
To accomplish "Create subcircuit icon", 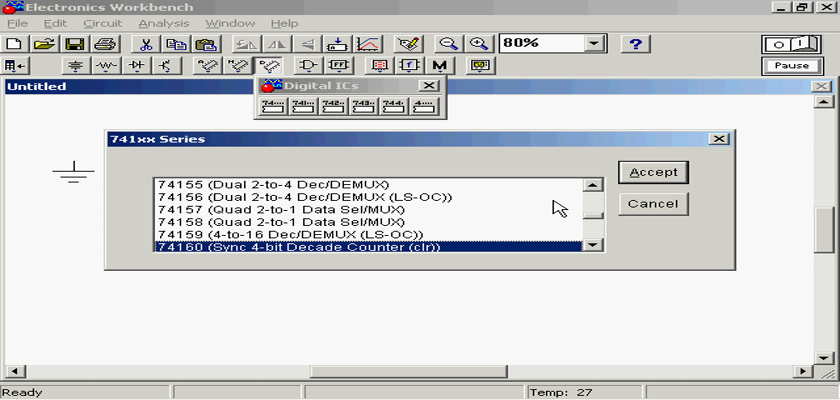I will pos(338,44).
